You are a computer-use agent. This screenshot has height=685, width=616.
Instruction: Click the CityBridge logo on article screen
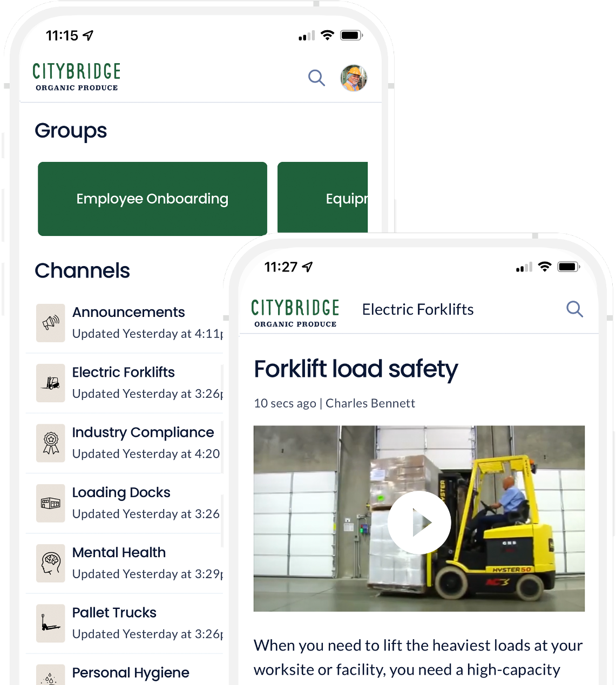pyautogui.click(x=295, y=313)
